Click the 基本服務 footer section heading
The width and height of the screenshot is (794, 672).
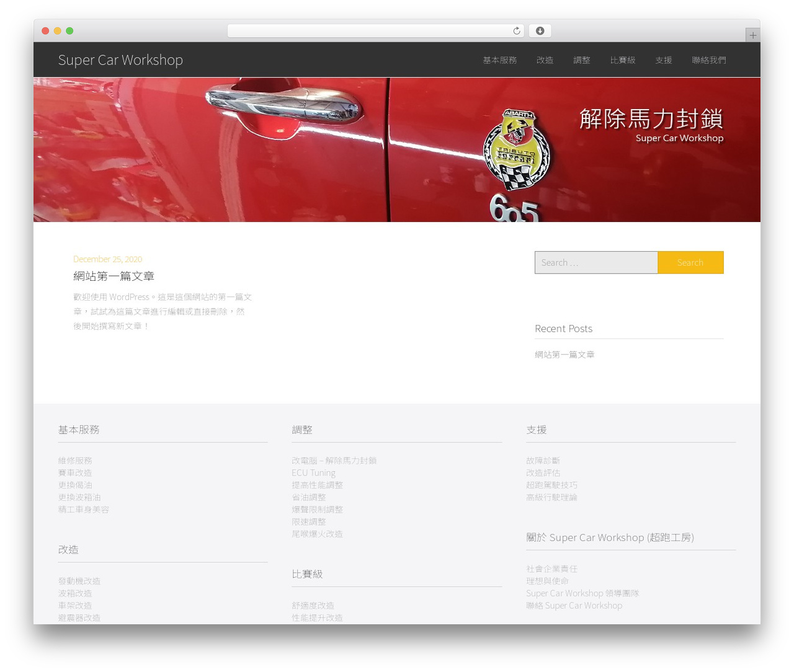click(x=79, y=430)
